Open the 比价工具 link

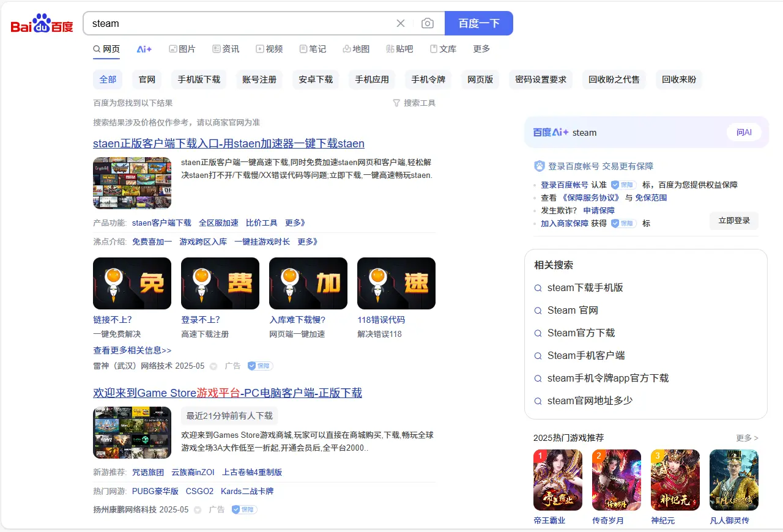(x=262, y=223)
